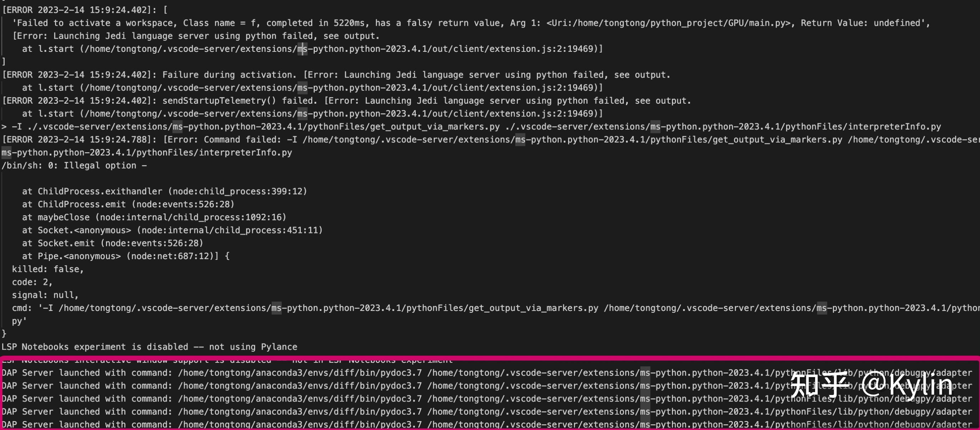This screenshot has height=430, width=980.
Task: Click the '> -I' command prompt line start
Action: (11, 127)
